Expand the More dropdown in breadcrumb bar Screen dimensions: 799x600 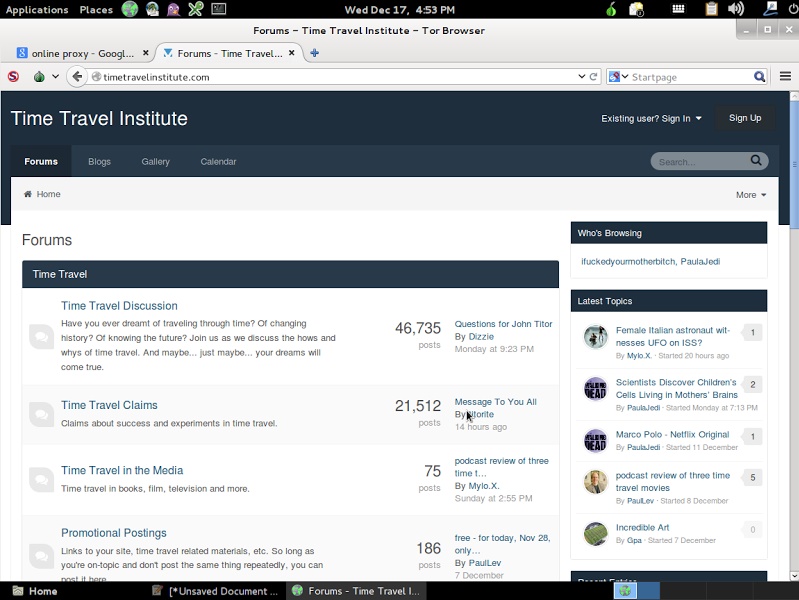[751, 195]
